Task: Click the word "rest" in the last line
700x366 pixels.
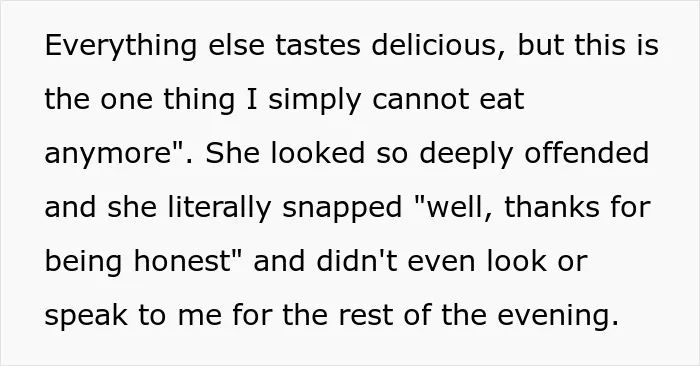Action: click(x=365, y=316)
